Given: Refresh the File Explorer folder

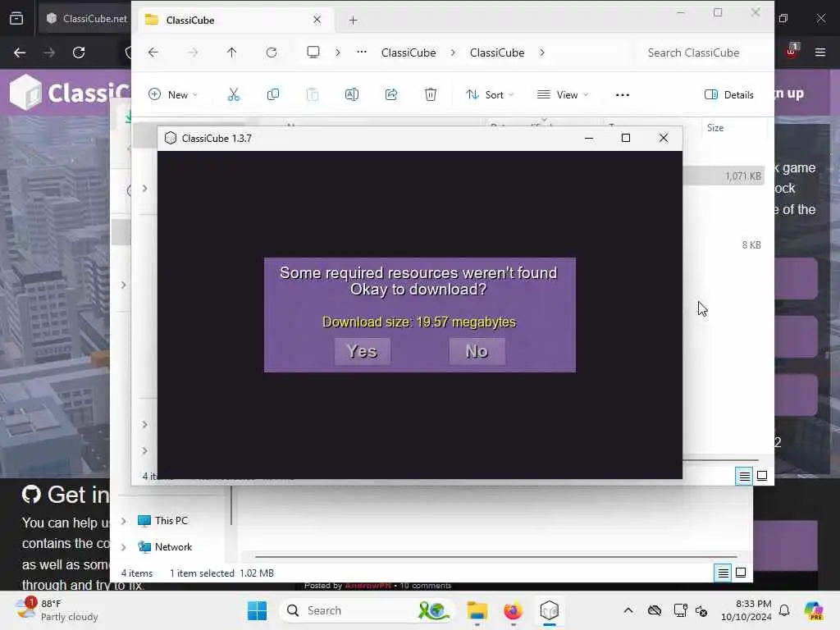Looking at the screenshot, I should 272,52.
